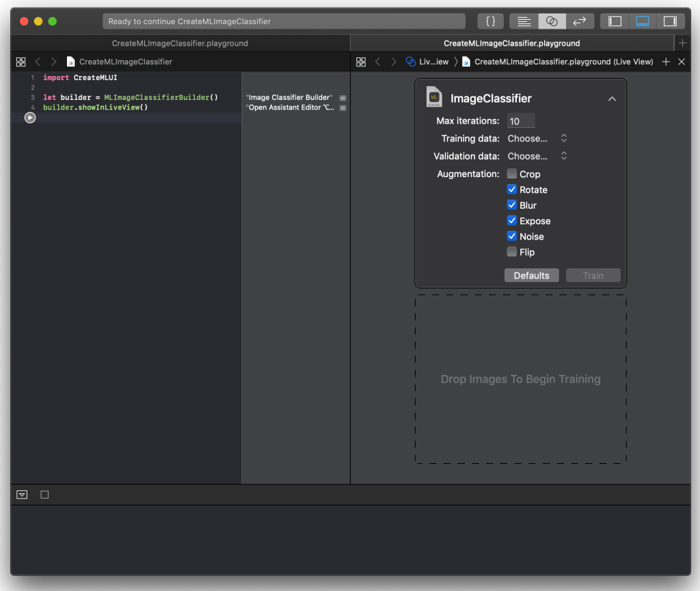Disable the Expose augmentation checkbox

pyautogui.click(x=511, y=221)
